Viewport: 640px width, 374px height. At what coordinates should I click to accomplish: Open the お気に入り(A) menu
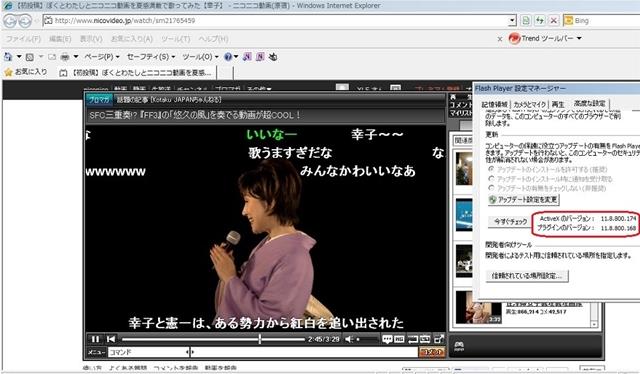pyautogui.click(x=131, y=39)
